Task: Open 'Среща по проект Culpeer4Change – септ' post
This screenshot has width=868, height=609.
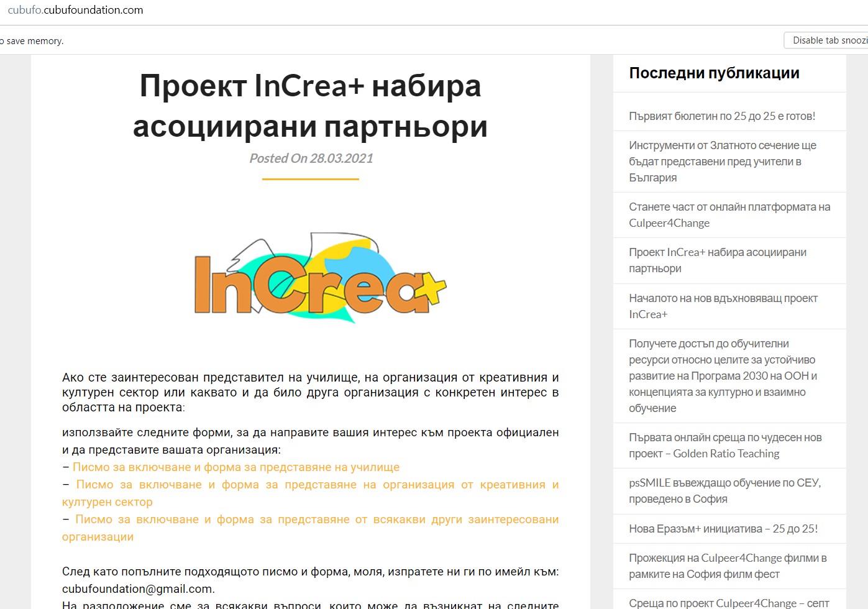Action: [729, 603]
